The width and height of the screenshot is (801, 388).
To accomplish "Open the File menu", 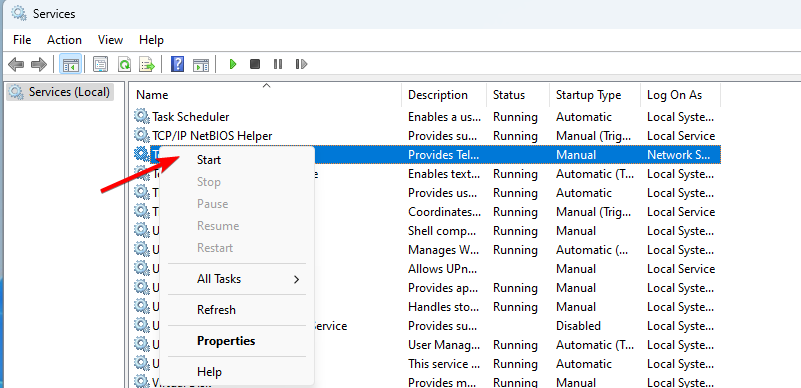I will 22,40.
